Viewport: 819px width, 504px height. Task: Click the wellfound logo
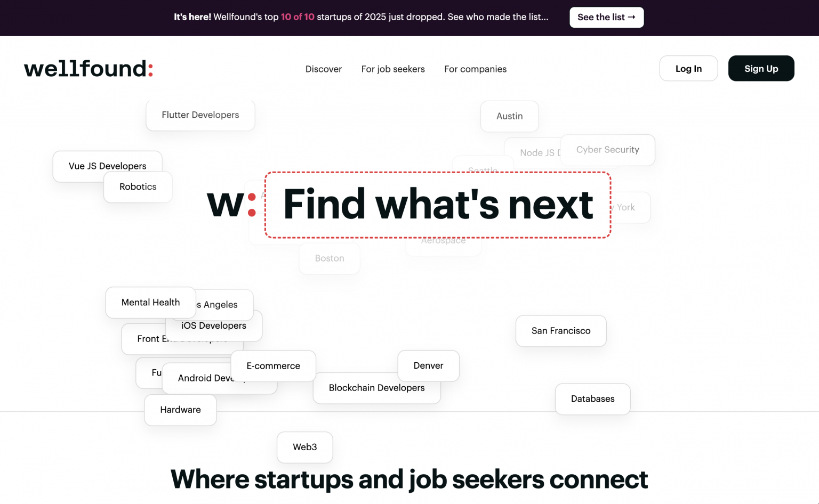point(88,68)
